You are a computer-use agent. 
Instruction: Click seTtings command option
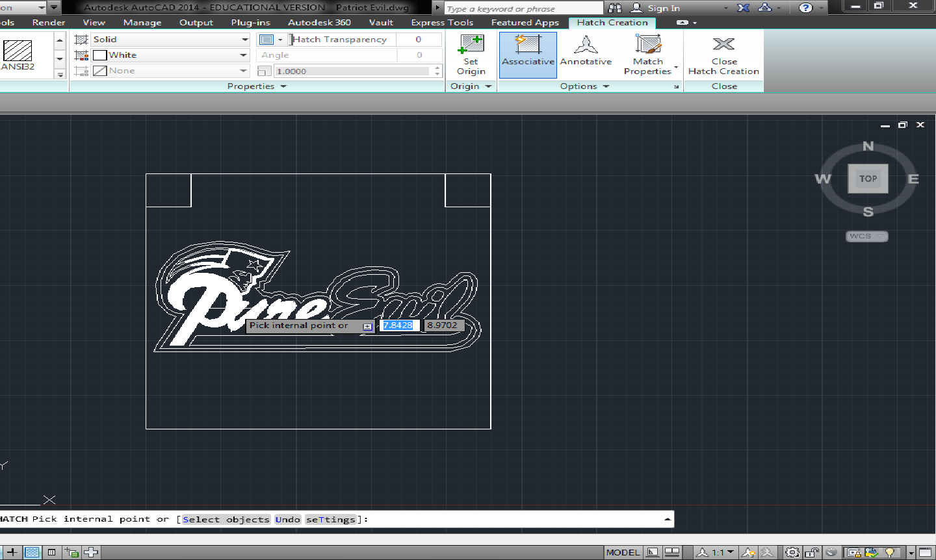click(x=331, y=519)
